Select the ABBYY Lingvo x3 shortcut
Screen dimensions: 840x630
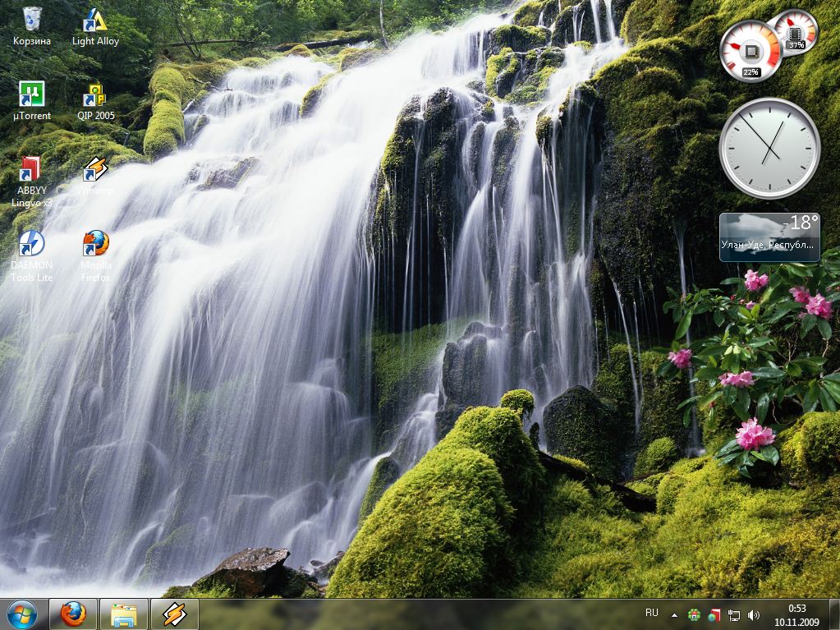point(32,170)
